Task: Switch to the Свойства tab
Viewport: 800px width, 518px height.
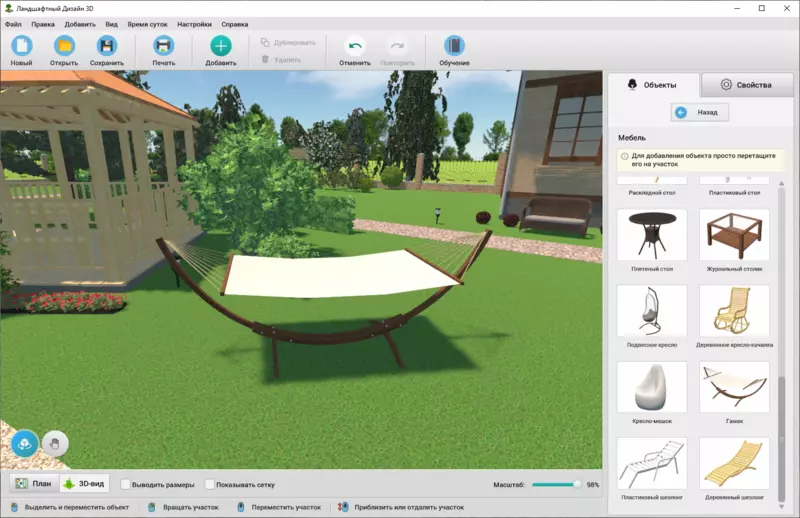Action: 747,85
